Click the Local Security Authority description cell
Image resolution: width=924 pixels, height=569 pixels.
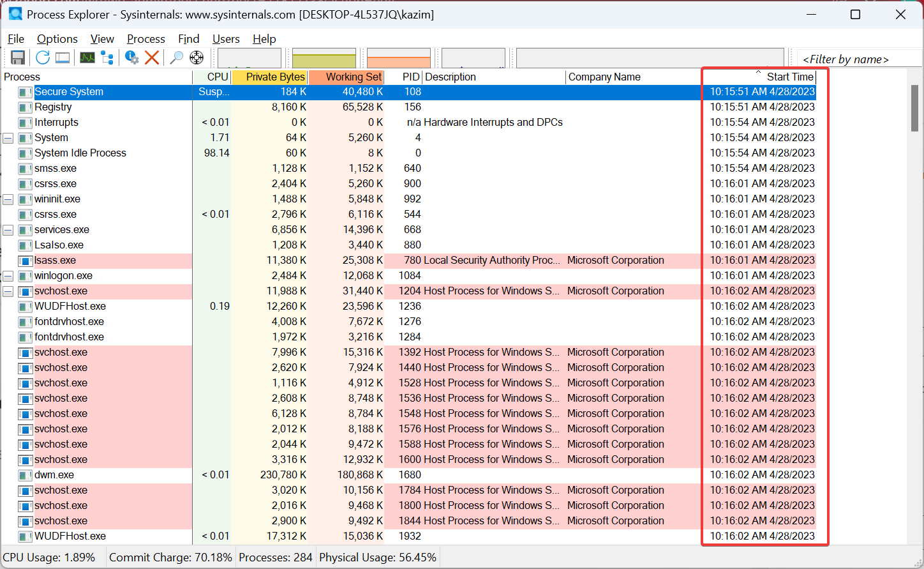(x=492, y=261)
